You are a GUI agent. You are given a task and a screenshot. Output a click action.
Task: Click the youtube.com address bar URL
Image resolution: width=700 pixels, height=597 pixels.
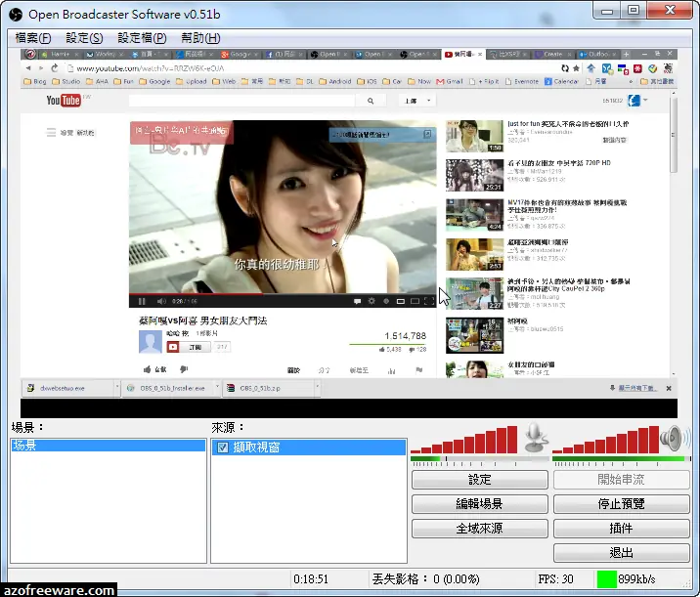pos(150,68)
